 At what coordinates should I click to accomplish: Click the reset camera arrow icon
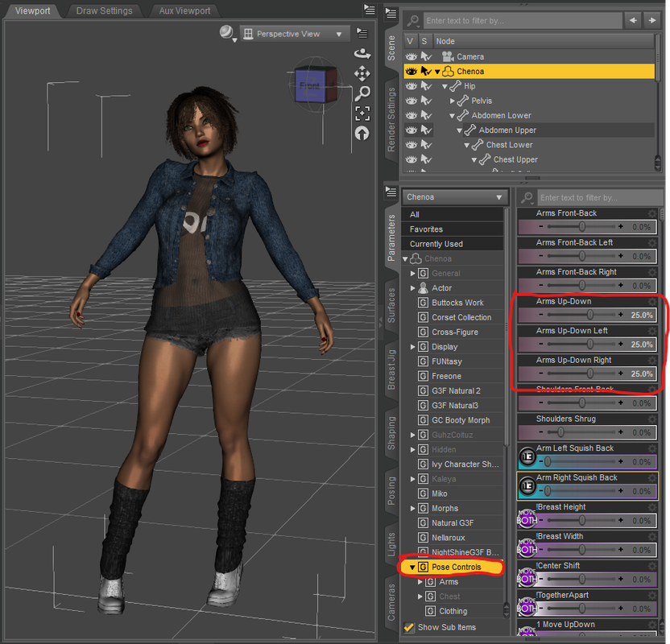click(x=362, y=134)
